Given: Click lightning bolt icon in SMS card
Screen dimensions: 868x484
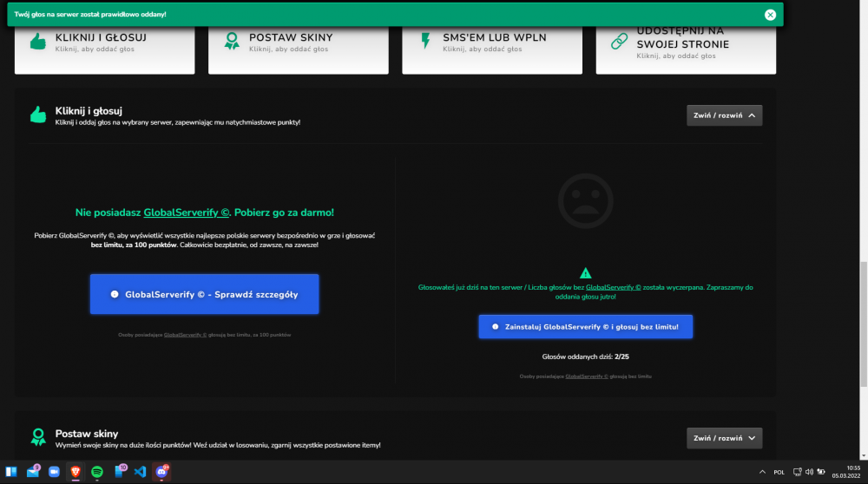Looking at the screenshot, I should [425, 41].
